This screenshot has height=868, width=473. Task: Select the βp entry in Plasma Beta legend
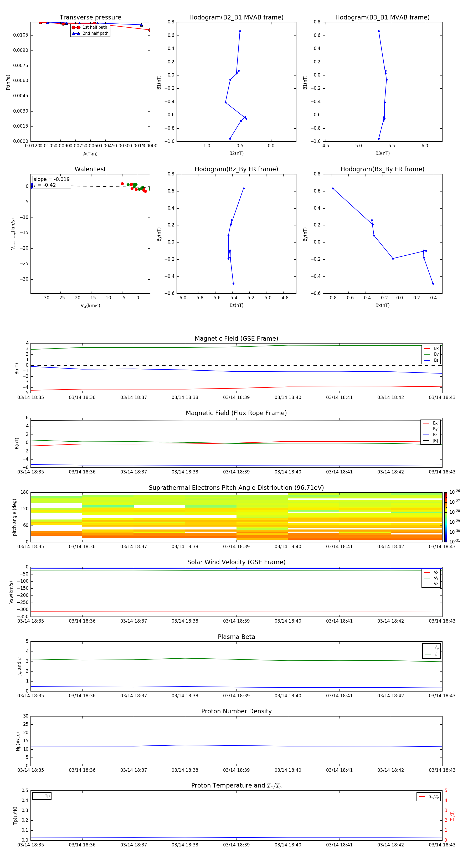tap(431, 647)
